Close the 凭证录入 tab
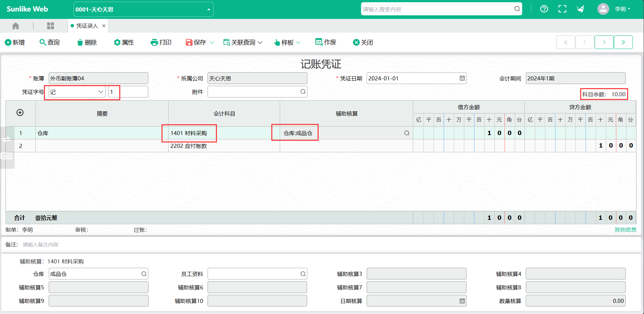 click(104, 26)
